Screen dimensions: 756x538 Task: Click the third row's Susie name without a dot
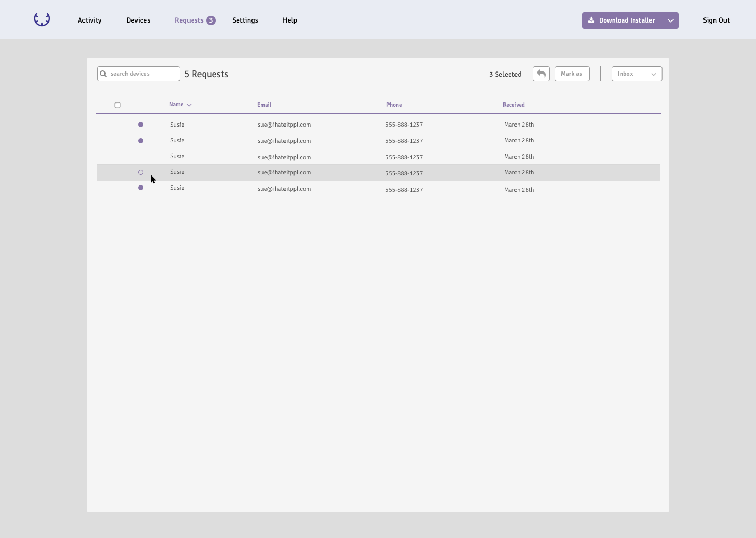point(177,156)
